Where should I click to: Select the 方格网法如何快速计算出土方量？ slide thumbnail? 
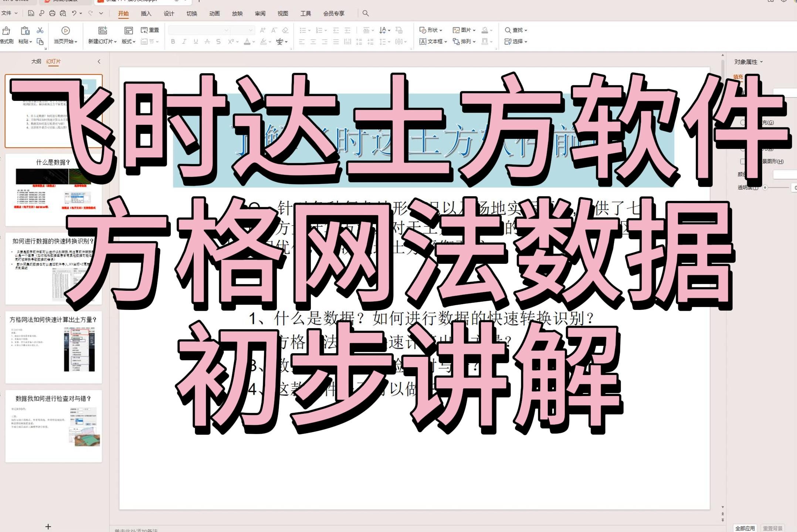click(x=53, y=347)
